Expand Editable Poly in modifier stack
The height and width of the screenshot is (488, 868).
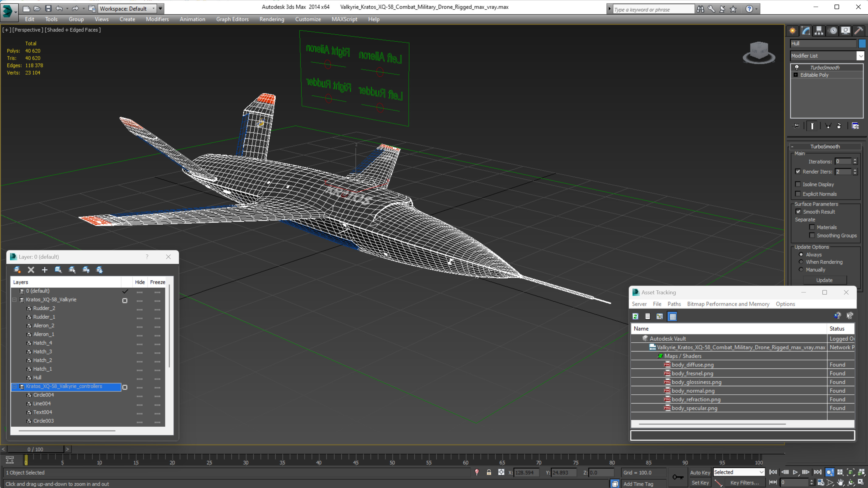pos(796,75)
